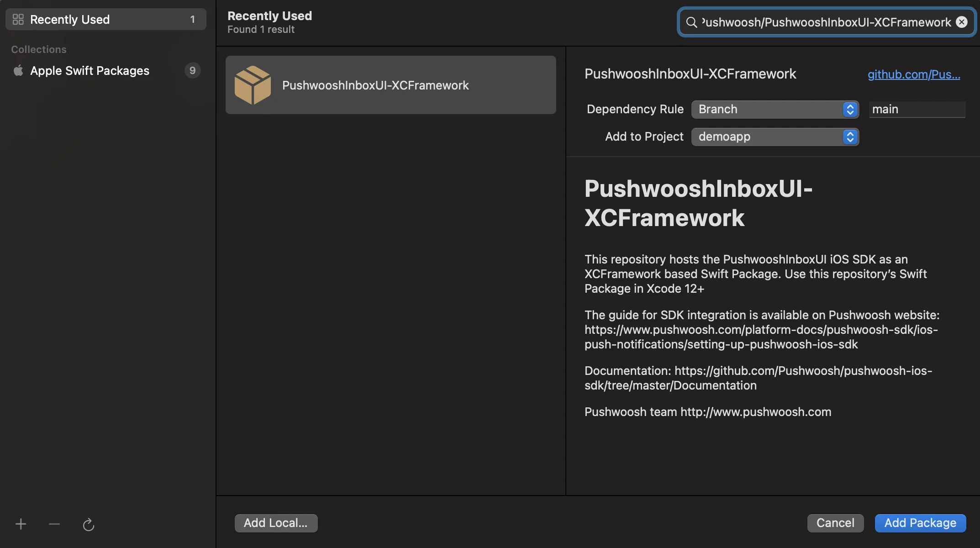This screenshot has width=980, height=548.
Task: Open the github.com/Pus... repository link
Action: (x=914, y=74)
